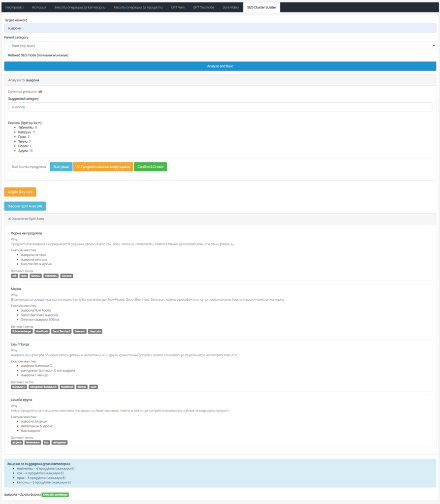Click 'ацерола – Други форми' result label
The height and width of the screenshot is (504, 440).
click(23, 495)
